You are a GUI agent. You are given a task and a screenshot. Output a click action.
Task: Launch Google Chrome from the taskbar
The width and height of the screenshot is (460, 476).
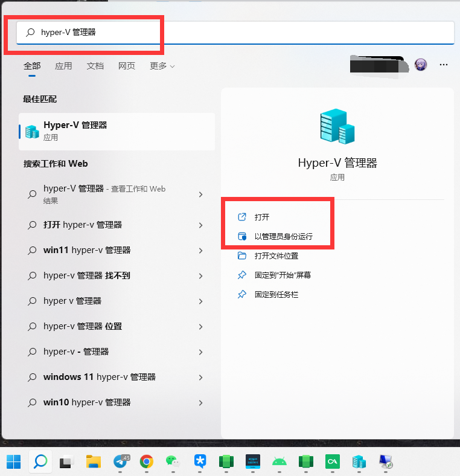146,462
